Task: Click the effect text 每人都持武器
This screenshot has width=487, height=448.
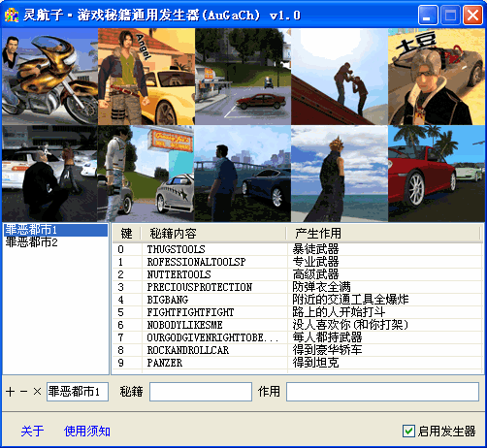Action: [x=327, y=337]
